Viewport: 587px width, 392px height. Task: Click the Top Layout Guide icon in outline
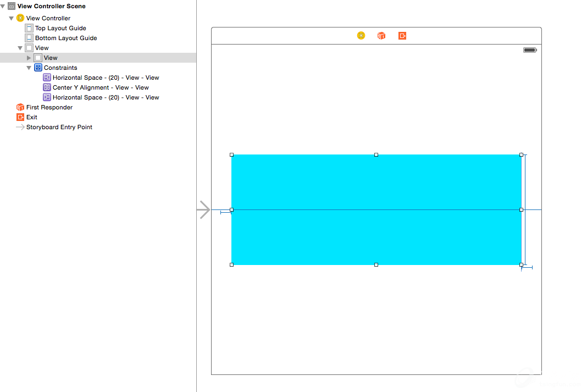tap(29, 28)
